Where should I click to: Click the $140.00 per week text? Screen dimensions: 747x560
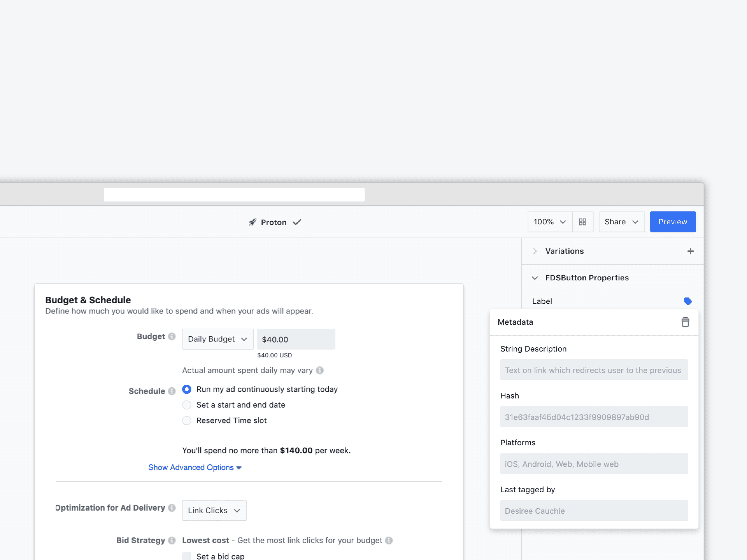315,450
